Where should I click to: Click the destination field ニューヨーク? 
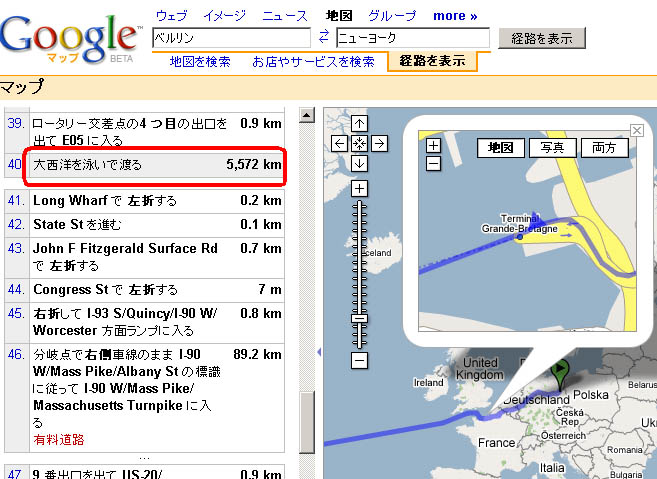click(413, 38)
